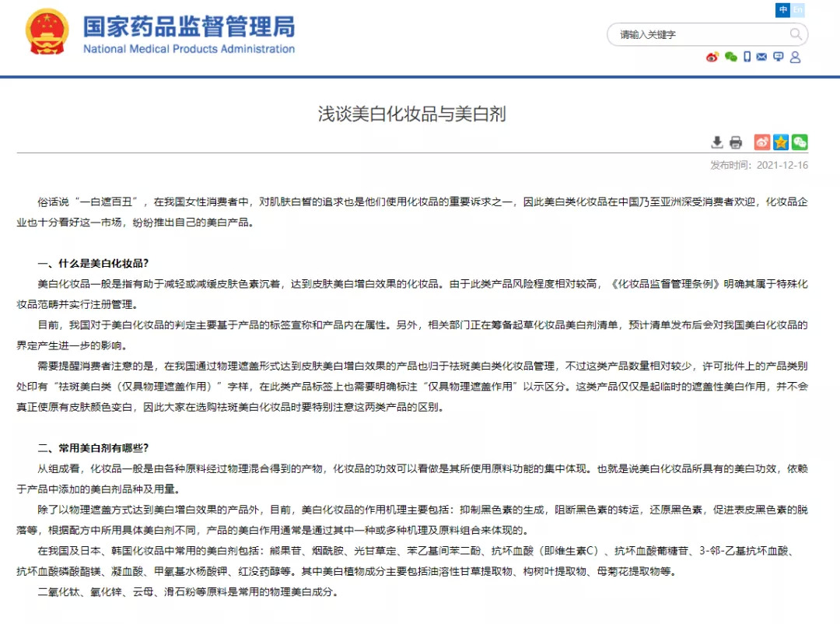Share article to Weibo red button
This screenshot has width=840, height=624.
tap(761, 142)
